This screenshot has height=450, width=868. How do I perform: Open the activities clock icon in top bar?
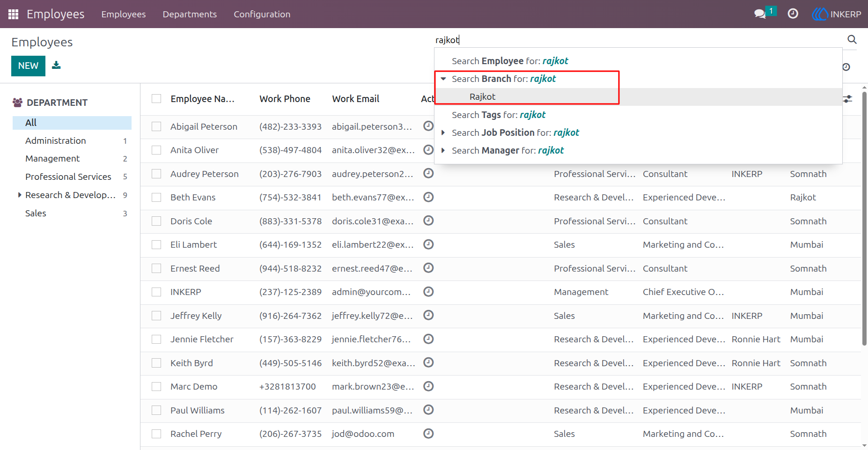(x=793, y=14)
